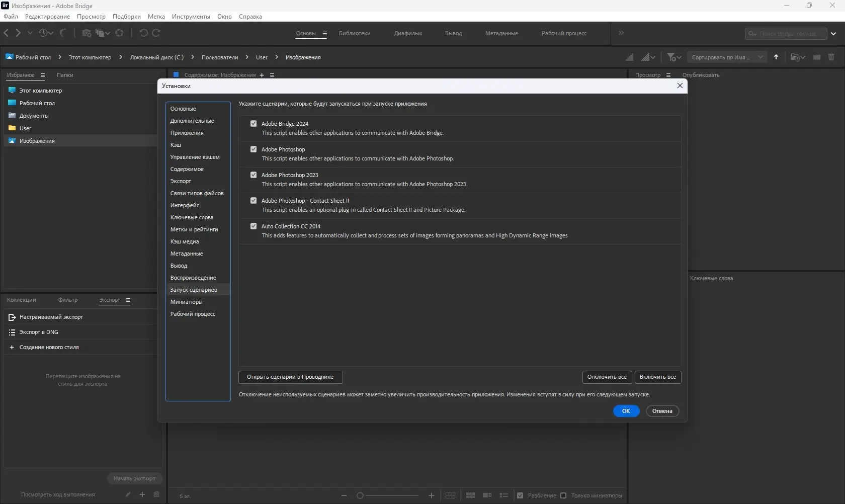Image resolution: width=845 pixels, height=504 pixels.
Task: Close the Установки dialog
Action: pos(680,86)
